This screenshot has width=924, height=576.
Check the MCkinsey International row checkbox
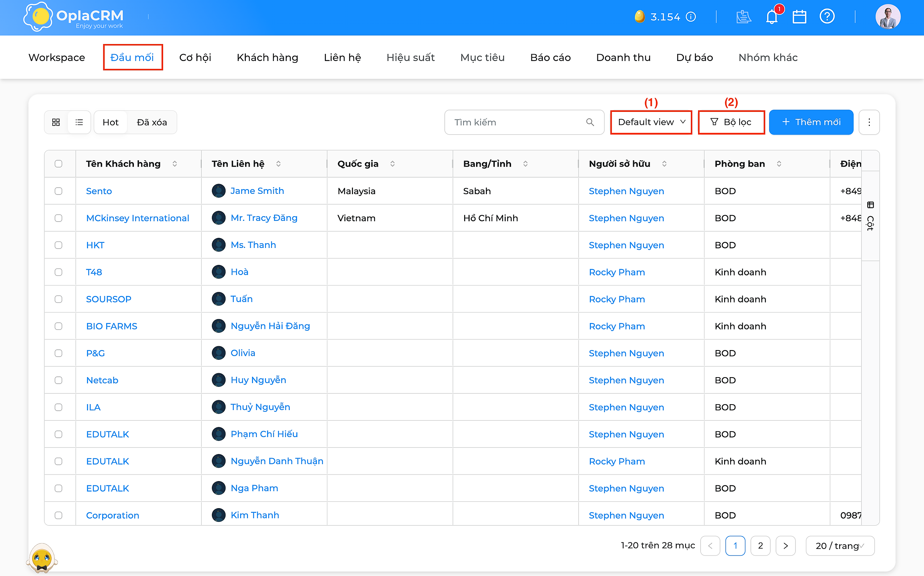pos(58,218)
